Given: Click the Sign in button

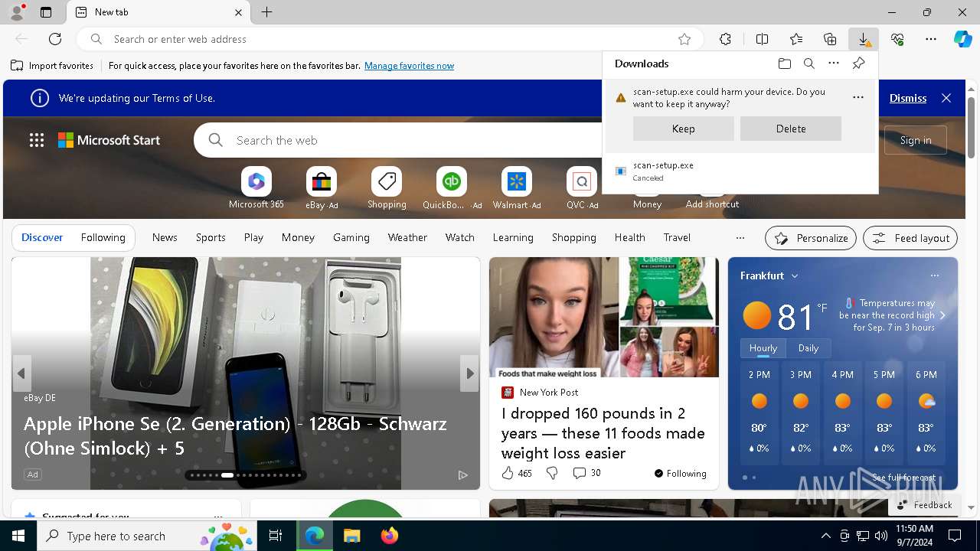Looking at the screenshot, I should point(916,140).
